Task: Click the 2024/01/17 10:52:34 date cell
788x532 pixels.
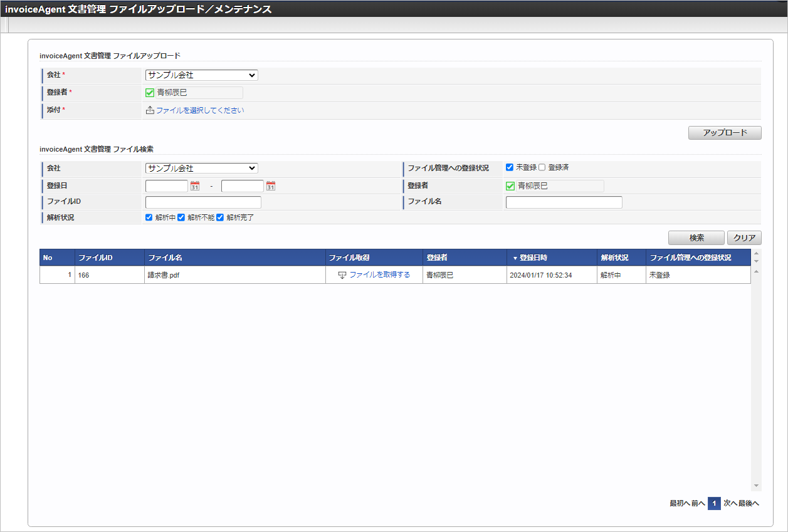Action: (x=552, y=275)
